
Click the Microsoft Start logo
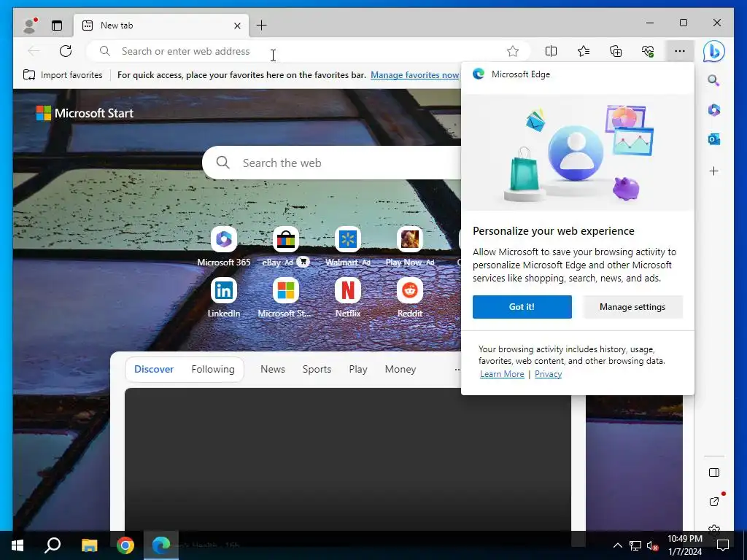[85, 113]
